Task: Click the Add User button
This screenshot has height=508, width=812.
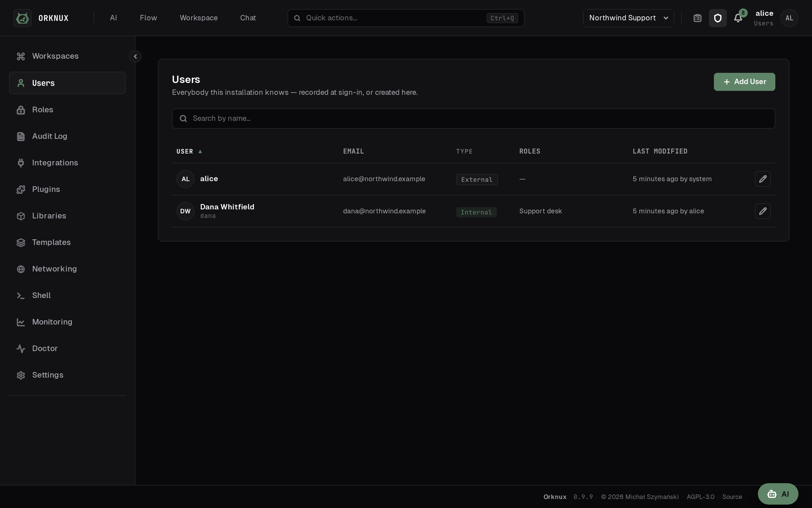Action: click(744, 82)
